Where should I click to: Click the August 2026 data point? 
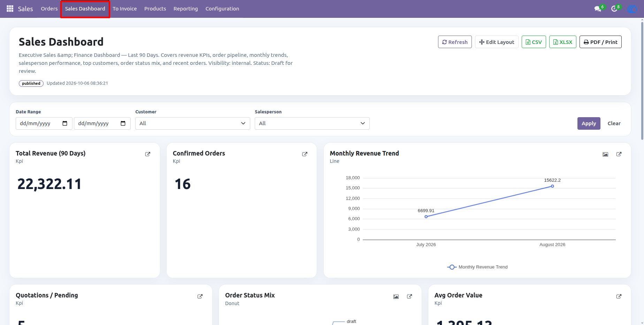pyautogui.click(x=552, y=186)
